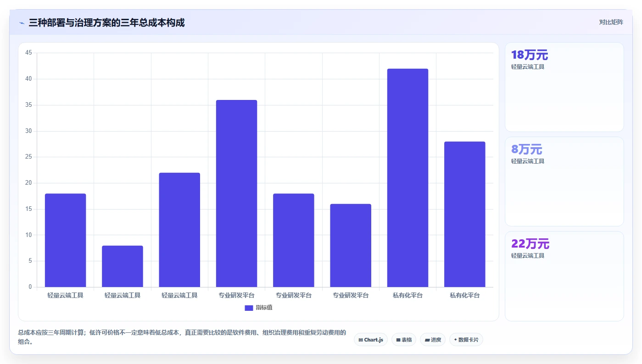Click the 轻量云端工具 axis label under the 8 bar

[123, 296]
